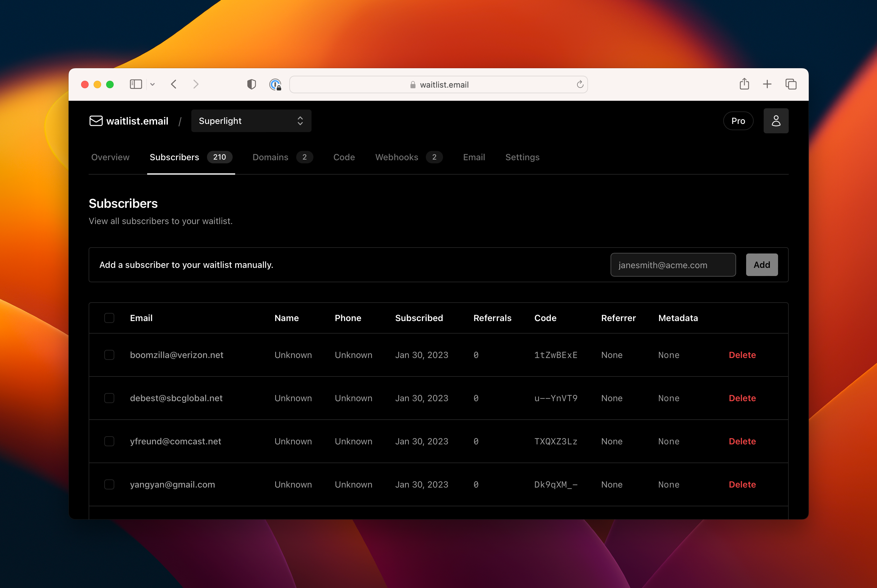Screen dimensions: 877x588
Task: Click the Phone column header
Action: click(x=348, y=318)
